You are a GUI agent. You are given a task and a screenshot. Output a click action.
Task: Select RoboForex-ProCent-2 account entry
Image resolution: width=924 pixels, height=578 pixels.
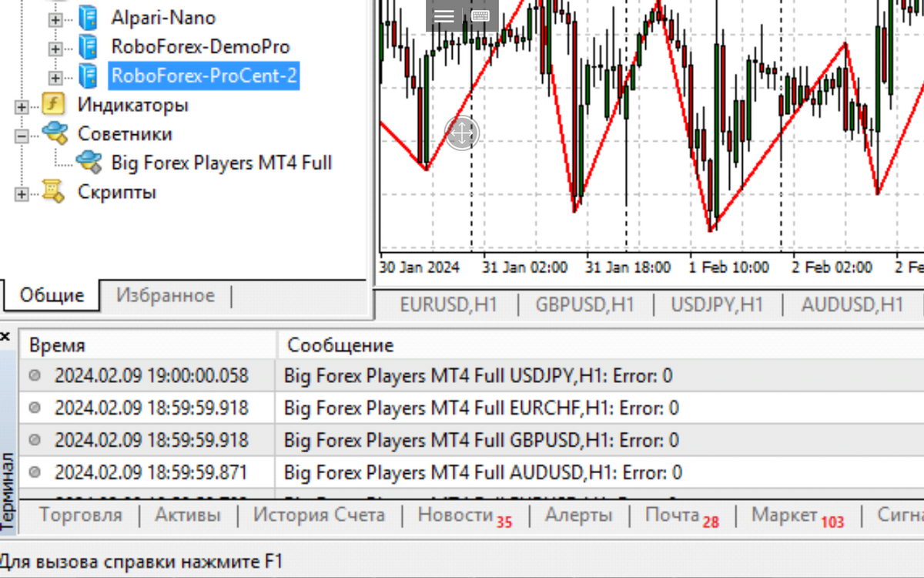click(x=203, y=76)
